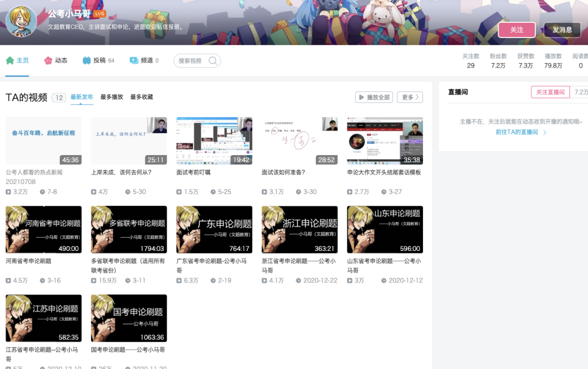View the 粉丝数 7.2万 count
Viewport: 588px width, 369px height.
click(x=498, y=61)
